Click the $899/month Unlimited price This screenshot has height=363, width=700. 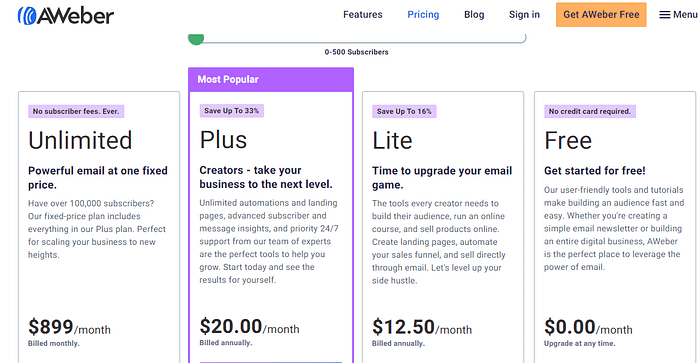(x=69, y=327)
